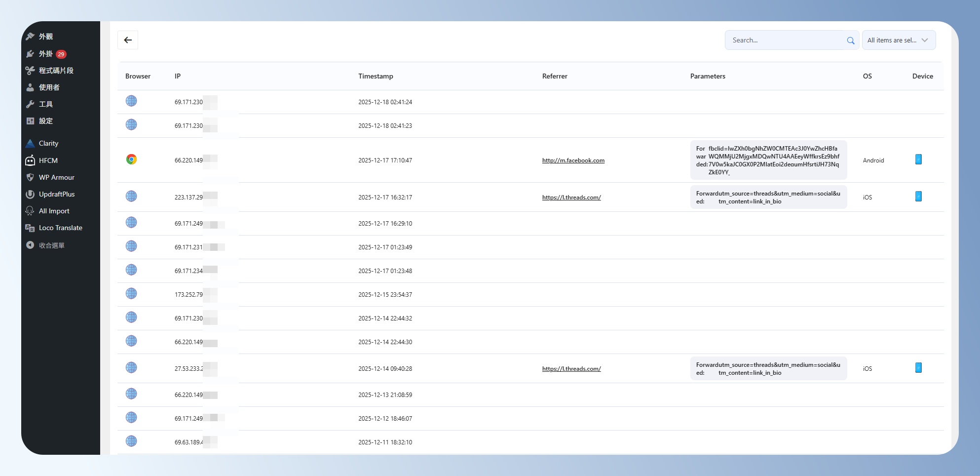The width and height of the screenshot is (980, 476).
Task: Click the globe icon in first row
Action: pyautogui.click(x=131, y=101)
